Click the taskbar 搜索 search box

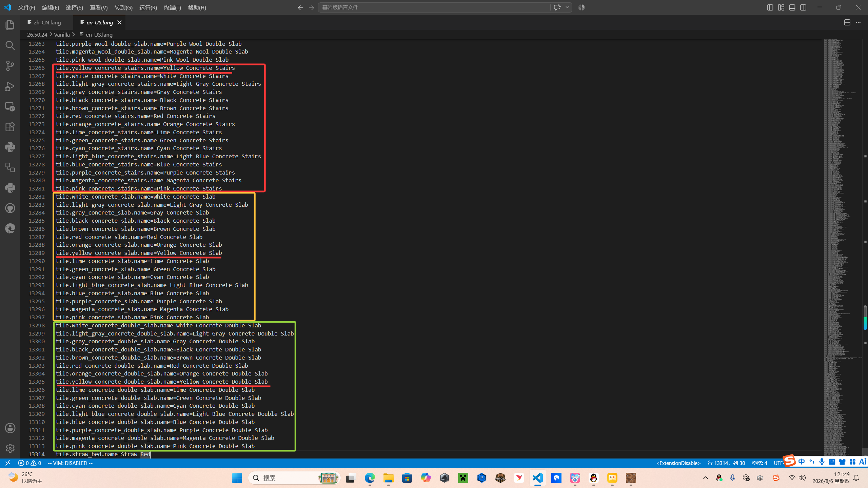click(x=294, y=478)
